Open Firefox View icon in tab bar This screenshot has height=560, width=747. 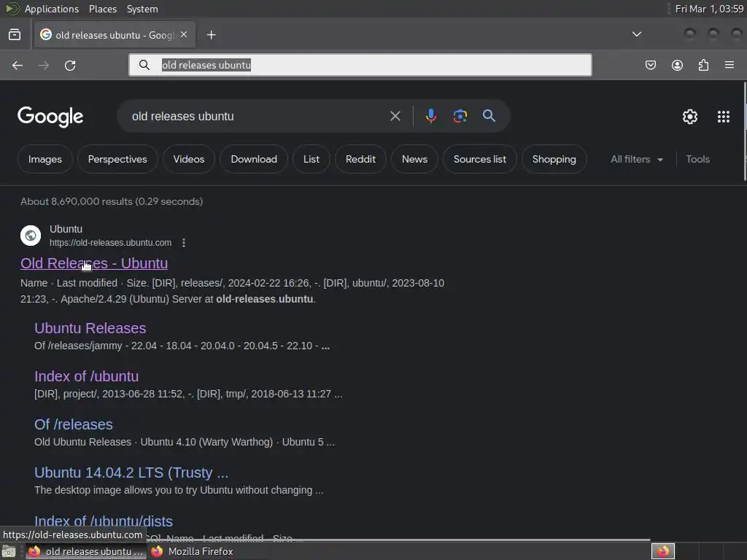[x=15, y=35]
